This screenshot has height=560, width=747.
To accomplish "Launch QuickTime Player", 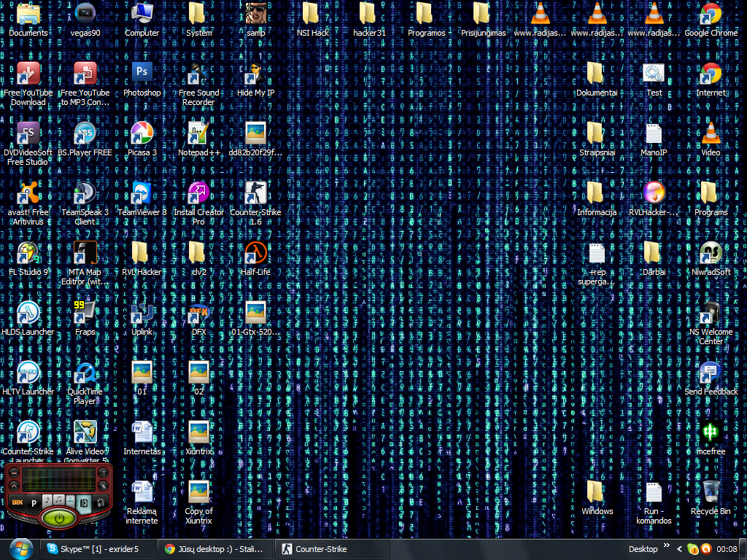I will click(85, 384).
